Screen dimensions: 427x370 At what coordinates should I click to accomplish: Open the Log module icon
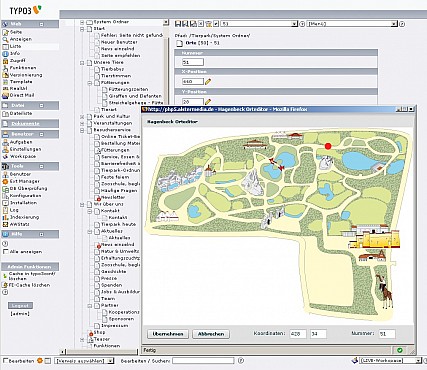tap(5, 210)
